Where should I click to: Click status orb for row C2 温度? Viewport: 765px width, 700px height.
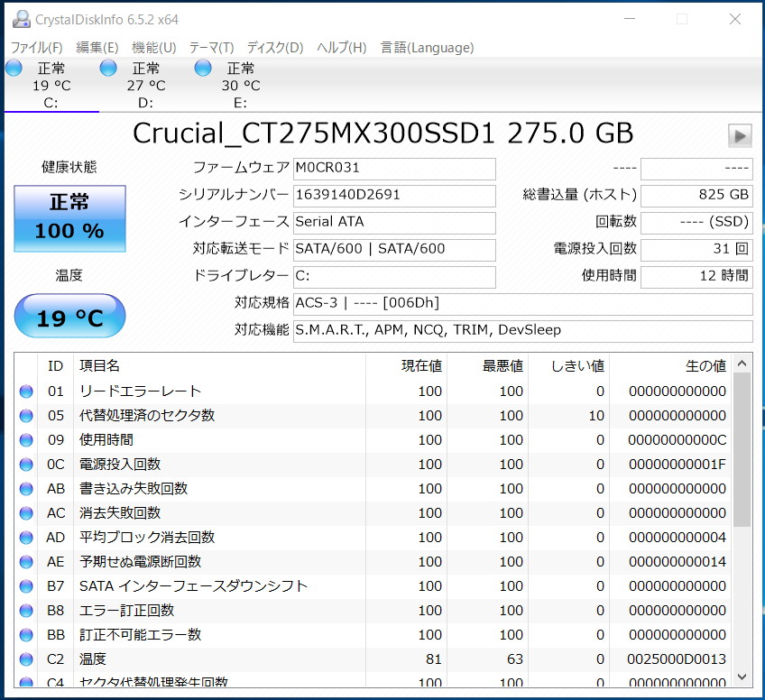click(x=26, y=659)
